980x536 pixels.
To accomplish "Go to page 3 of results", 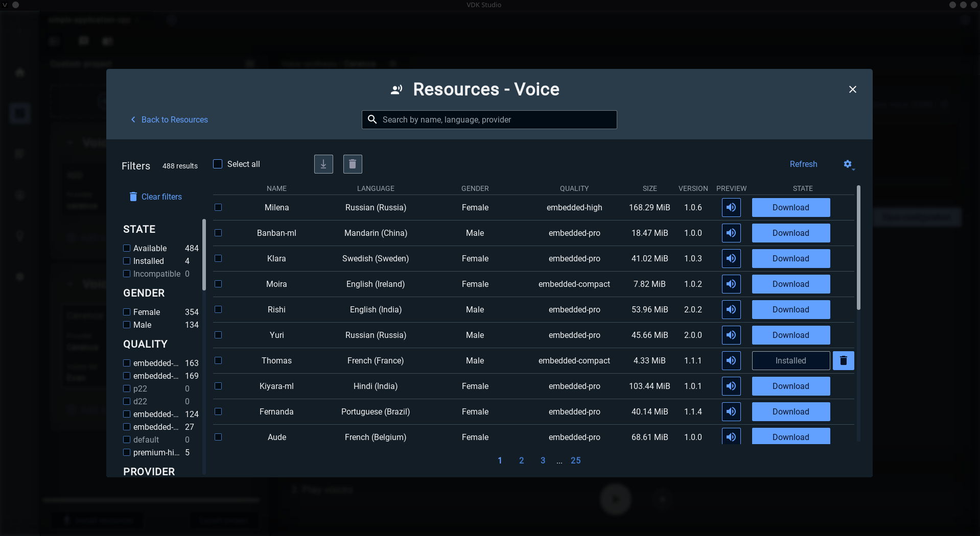I will (543, 460).
